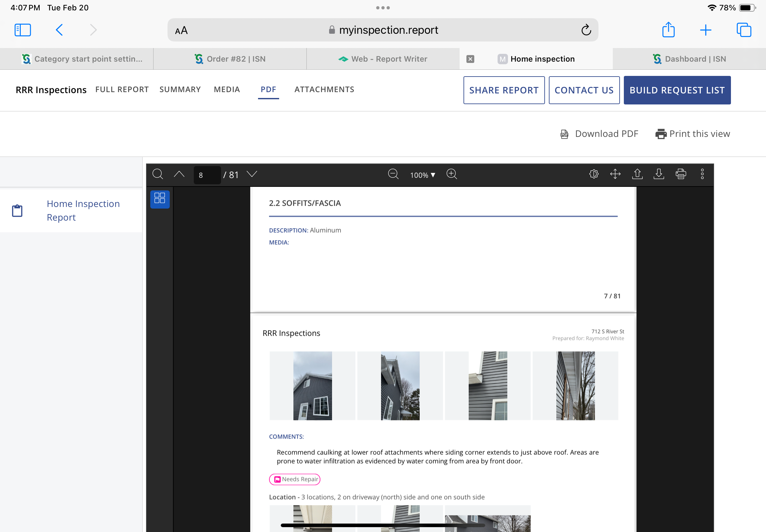Open first soffit photo of house front
Viewport: 766px width, 532px height.
tap(313, 386)
